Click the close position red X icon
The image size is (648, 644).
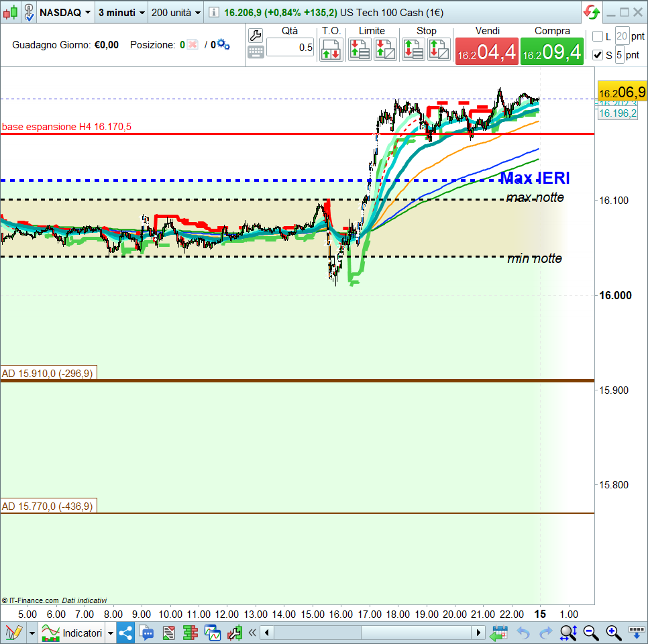tap(193, 45)
